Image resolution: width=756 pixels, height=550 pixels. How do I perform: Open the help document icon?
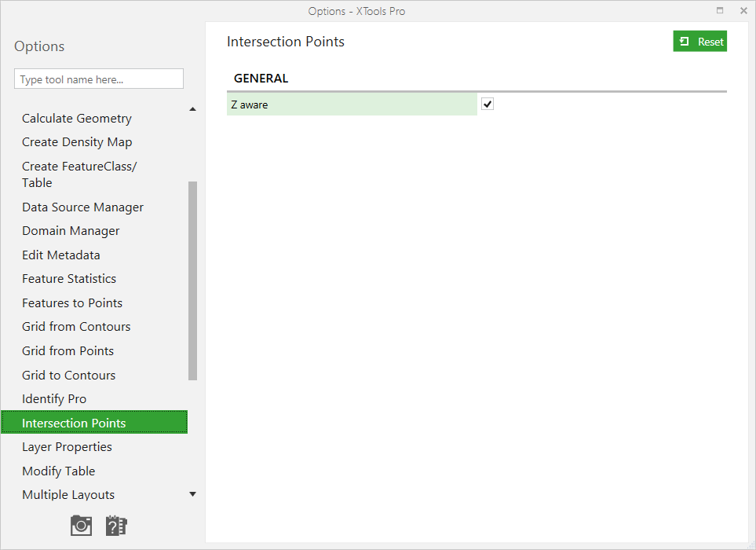pyautogui.click(x=116, y=526)
